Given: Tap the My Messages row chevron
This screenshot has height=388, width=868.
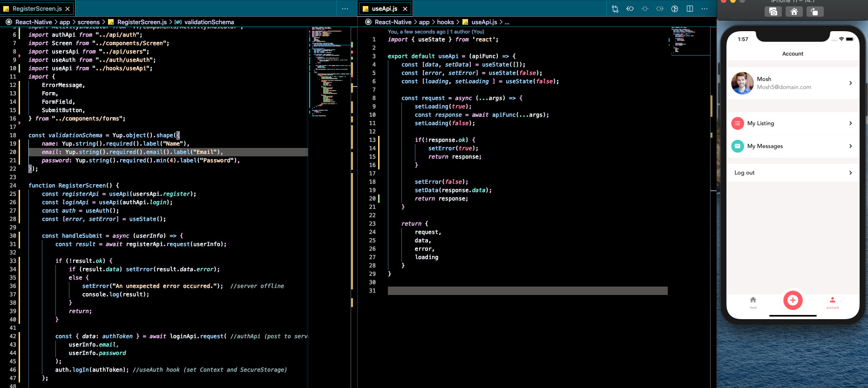Looking at the screenshot, I should coord(850,146).
